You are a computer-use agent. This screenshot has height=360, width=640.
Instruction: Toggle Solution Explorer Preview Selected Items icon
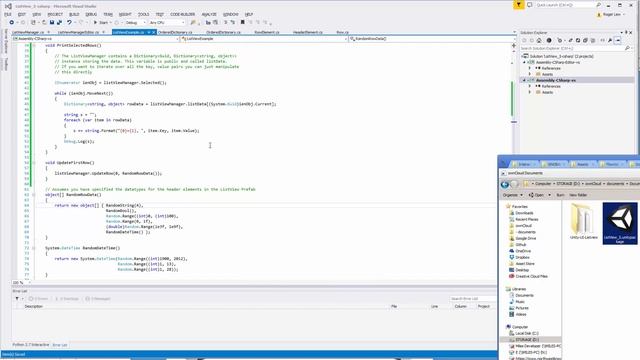click(x=618, y=40)
